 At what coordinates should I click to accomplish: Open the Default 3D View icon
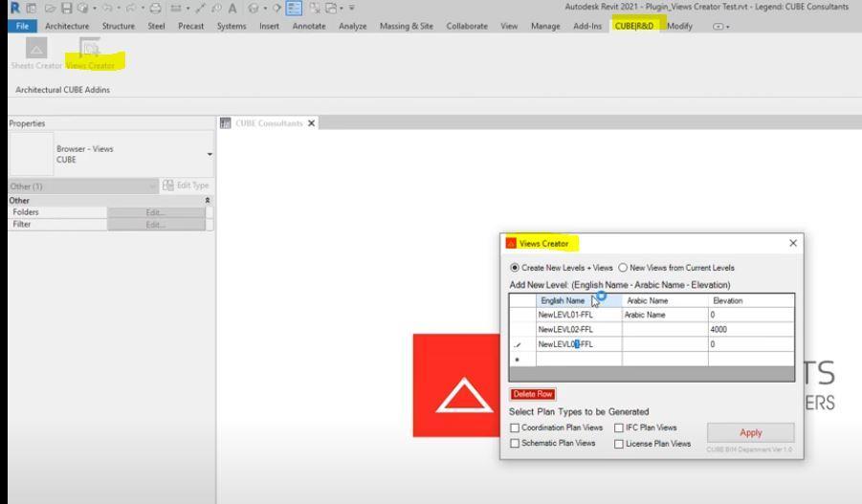point(253,9)
